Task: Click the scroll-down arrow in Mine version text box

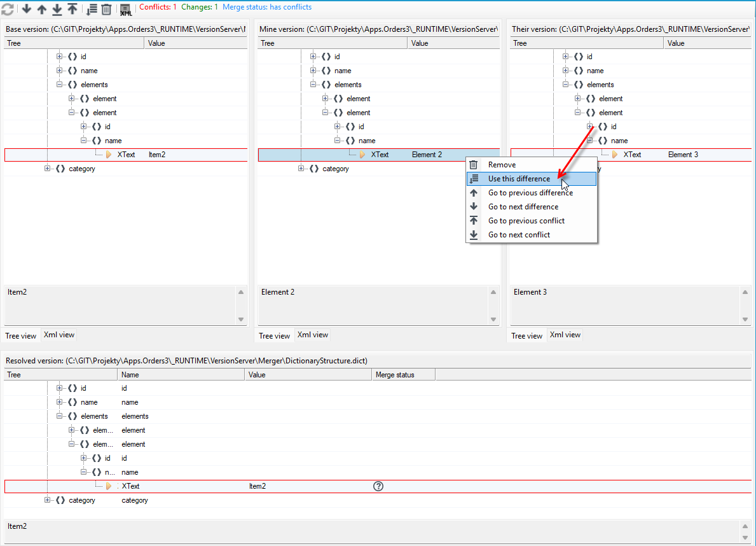Action: click(x=493, y=319)
